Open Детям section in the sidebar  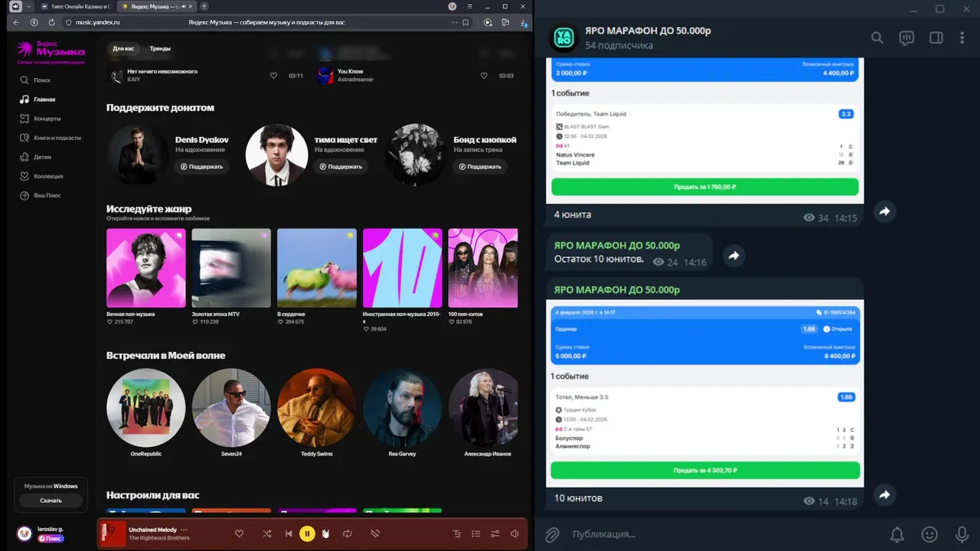pyautogui.click(x=42, y=157)
